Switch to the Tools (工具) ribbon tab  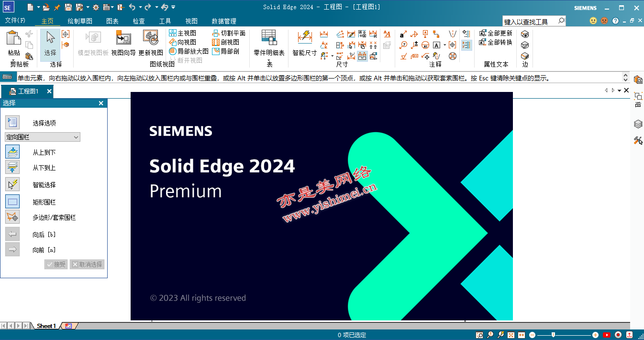click(165, 21)
